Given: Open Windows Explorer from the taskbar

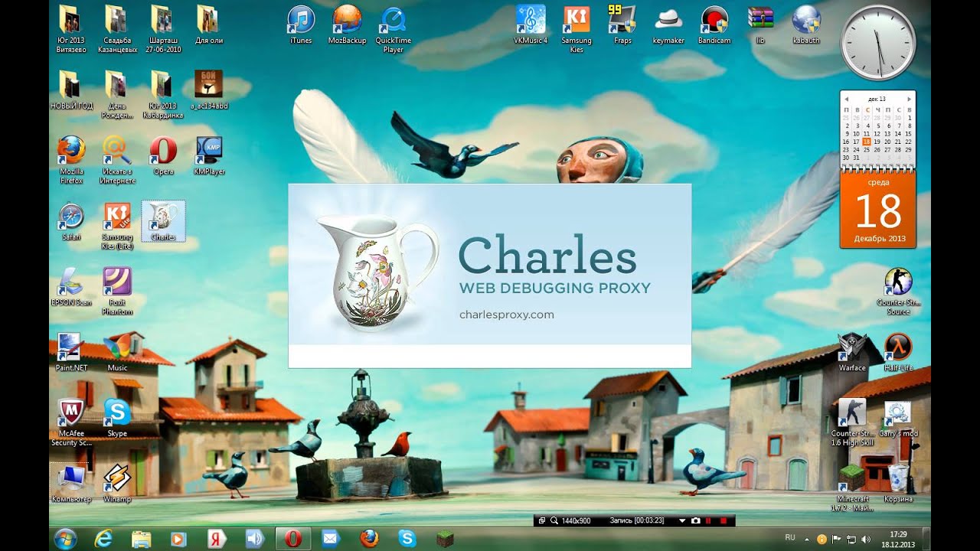Looking at the screenshot, I should (141, 539).
